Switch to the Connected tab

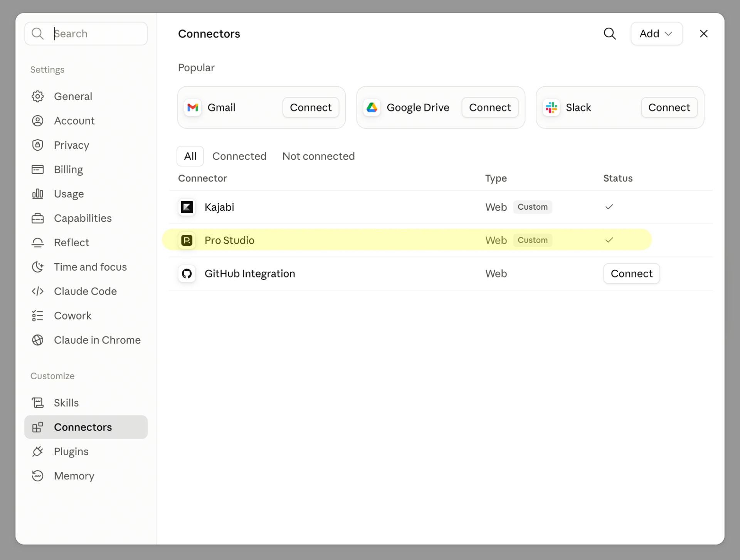pos(239,156)
